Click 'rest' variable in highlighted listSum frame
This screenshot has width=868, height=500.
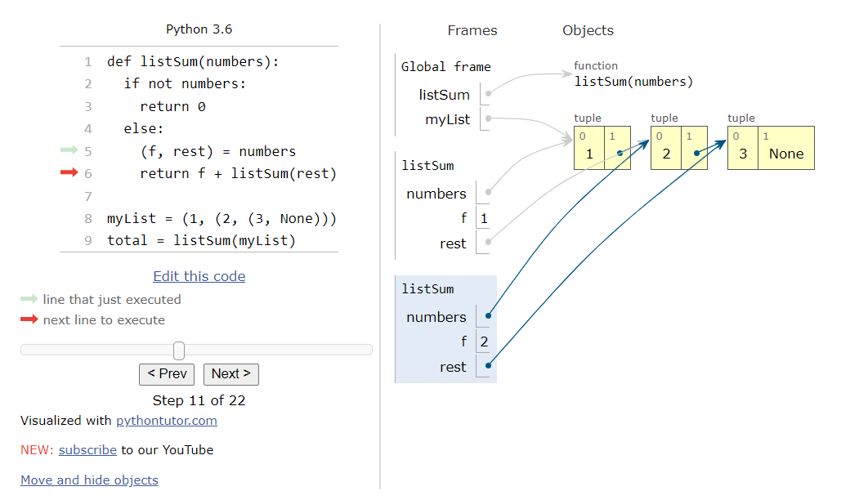click(453, 367)
